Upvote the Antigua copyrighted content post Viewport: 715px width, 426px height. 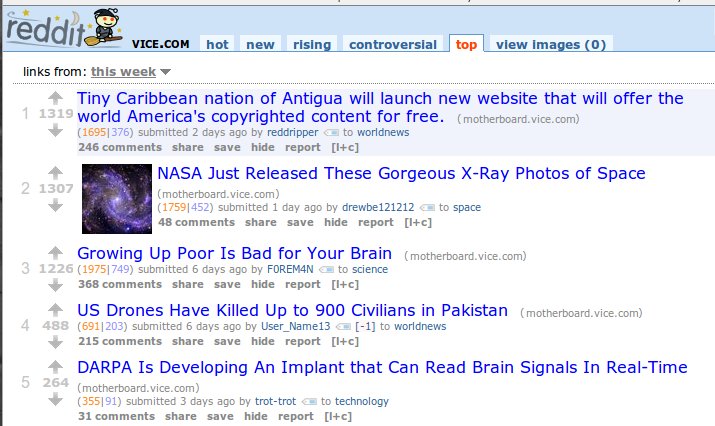55,98
